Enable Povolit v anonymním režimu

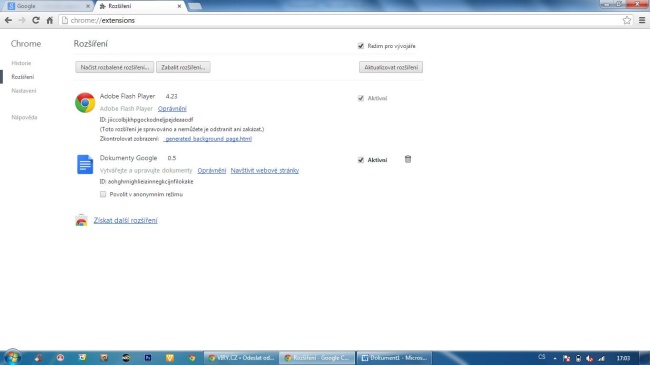tap(103, 194)
